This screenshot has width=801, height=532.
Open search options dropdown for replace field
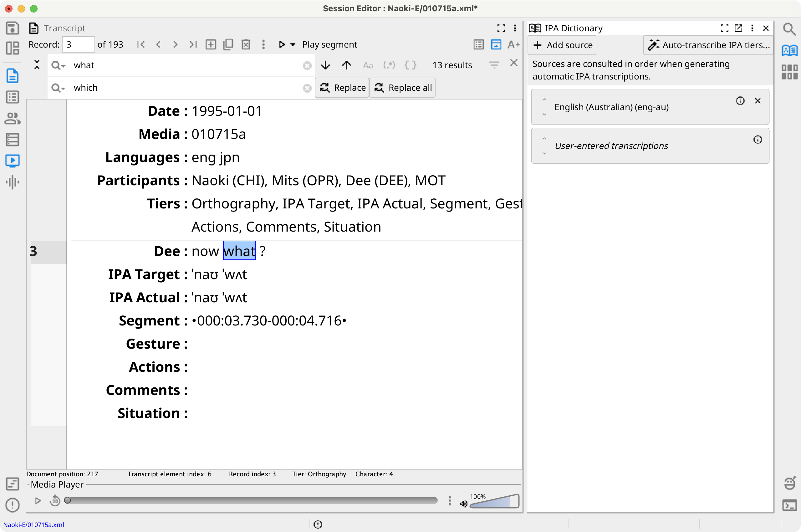point(58,88)
